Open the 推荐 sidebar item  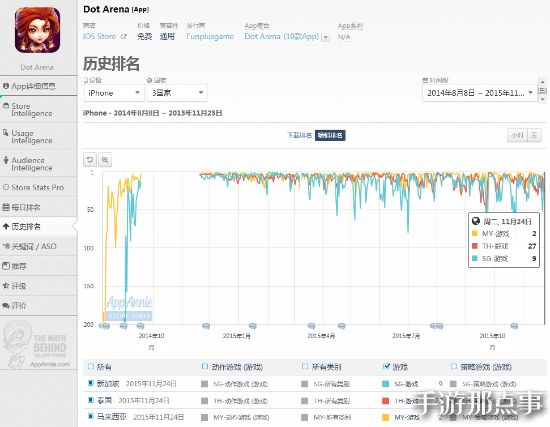point(38,266)
